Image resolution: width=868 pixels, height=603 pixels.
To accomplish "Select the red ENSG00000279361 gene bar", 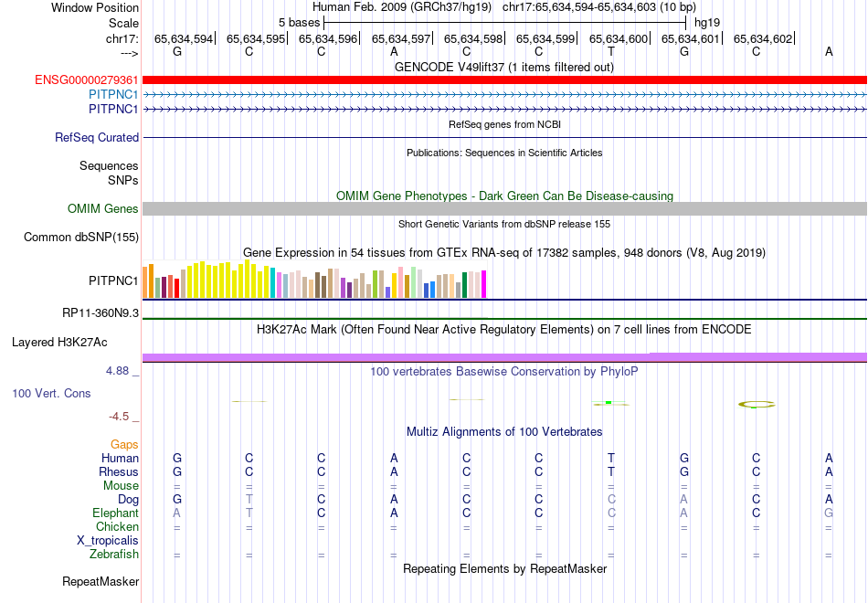I will [504, 79].
